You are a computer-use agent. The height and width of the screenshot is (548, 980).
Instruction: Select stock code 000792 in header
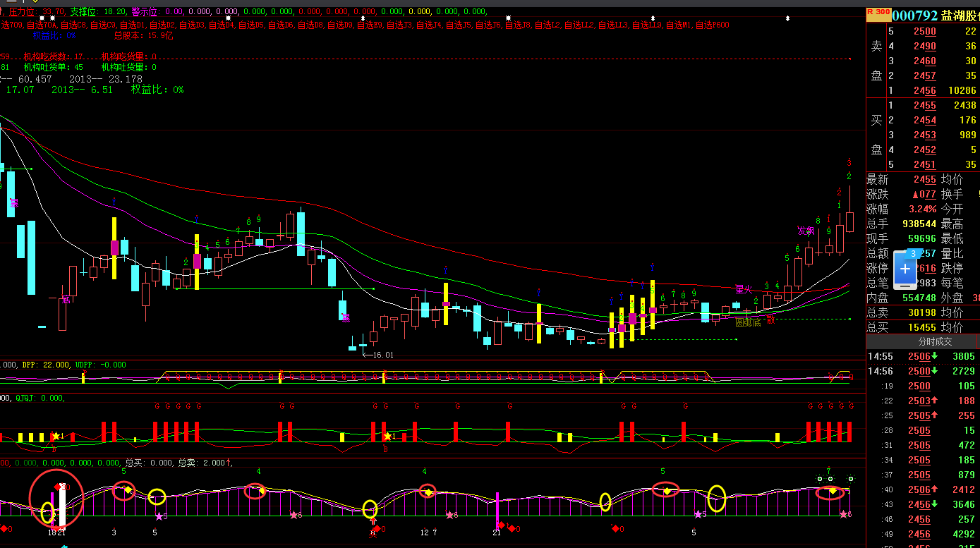click(x=914, y=16)
